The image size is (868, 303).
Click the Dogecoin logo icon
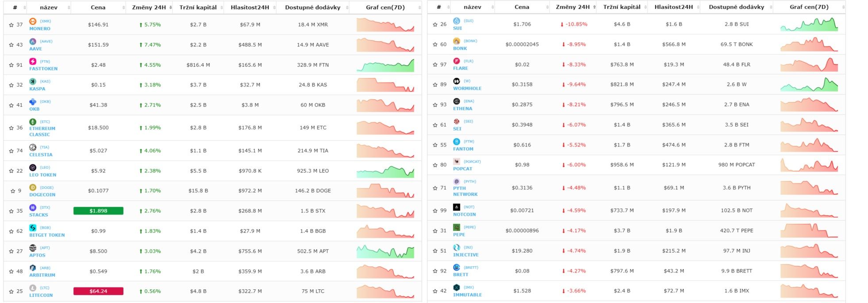(33, 188)
